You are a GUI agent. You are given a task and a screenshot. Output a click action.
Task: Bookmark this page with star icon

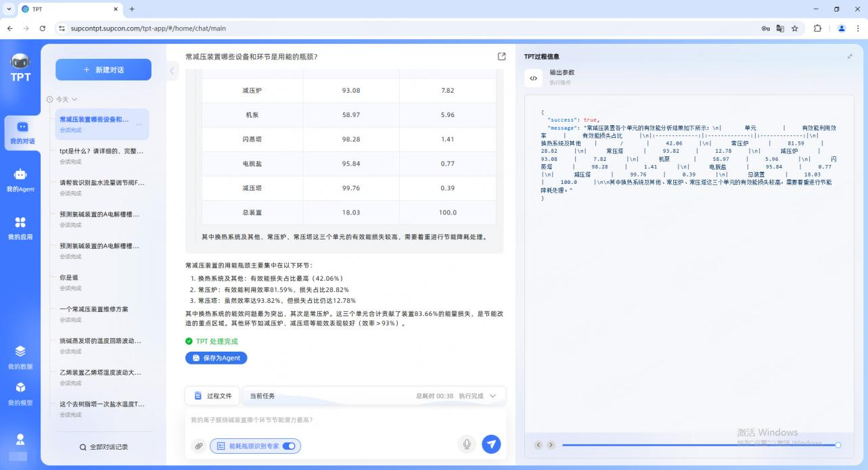click(x=795, y=28)
